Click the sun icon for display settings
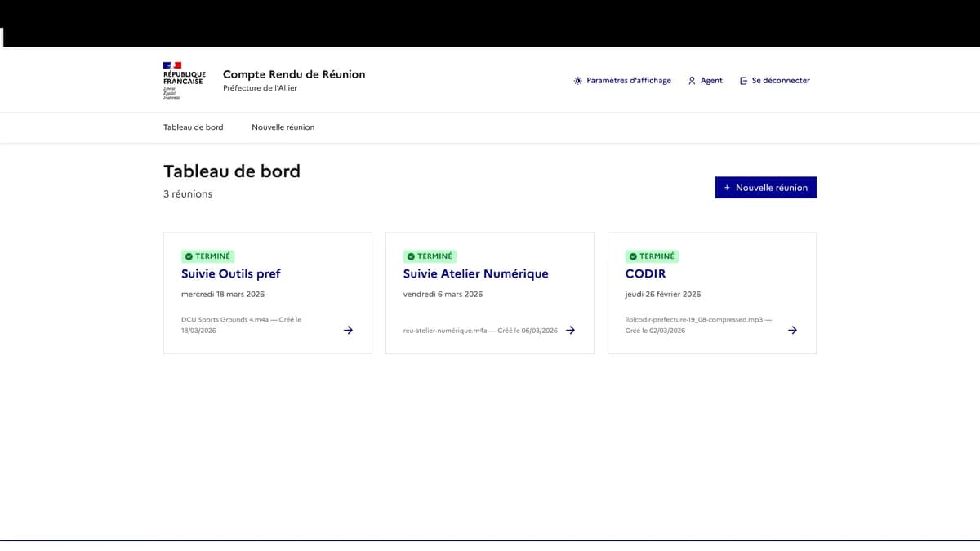Screen dimensions: 980x551 578,81
